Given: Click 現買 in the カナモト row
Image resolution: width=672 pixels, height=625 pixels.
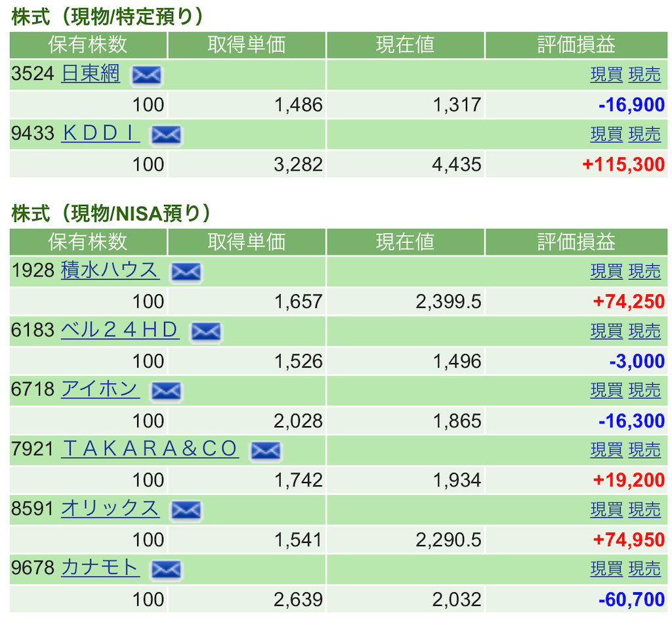Looking at the screenshot, I should (x=606, y=569).
